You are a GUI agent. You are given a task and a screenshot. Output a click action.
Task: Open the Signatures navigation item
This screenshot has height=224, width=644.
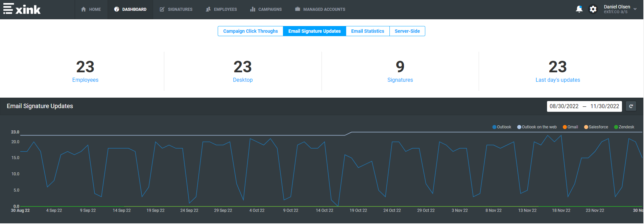(176, 9)
